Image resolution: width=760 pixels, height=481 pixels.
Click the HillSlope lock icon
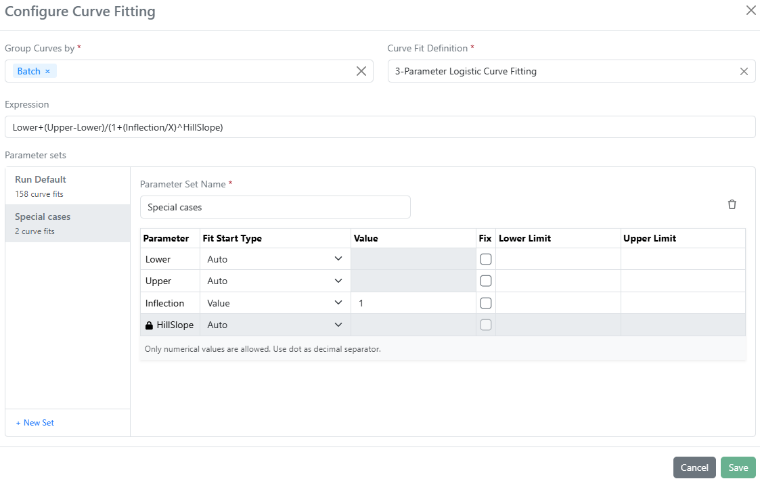tap(149, 325)
